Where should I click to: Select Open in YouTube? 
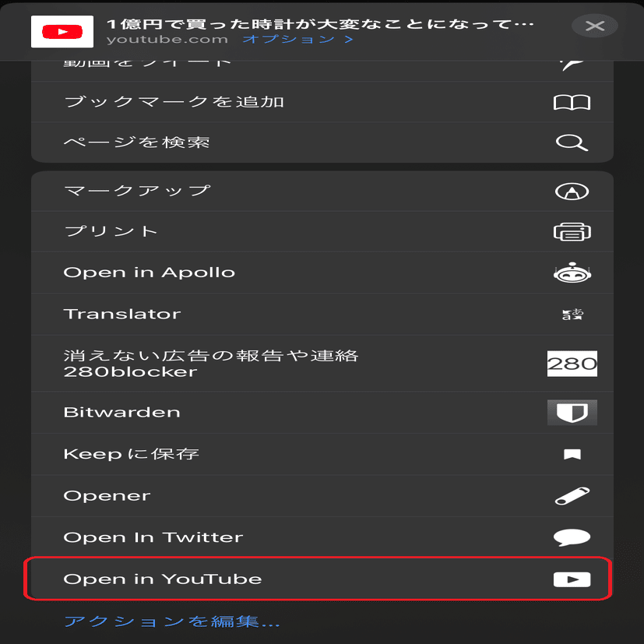coord(322,579)
